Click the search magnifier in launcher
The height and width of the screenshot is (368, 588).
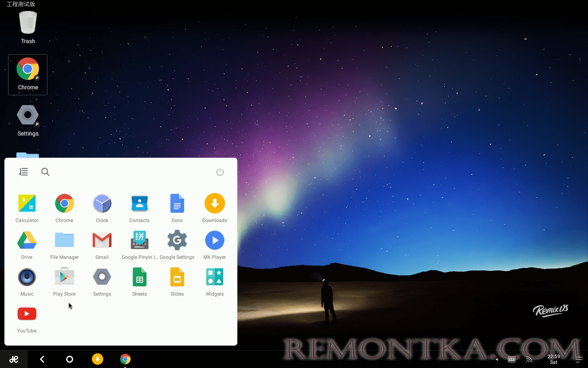(45, 172)
